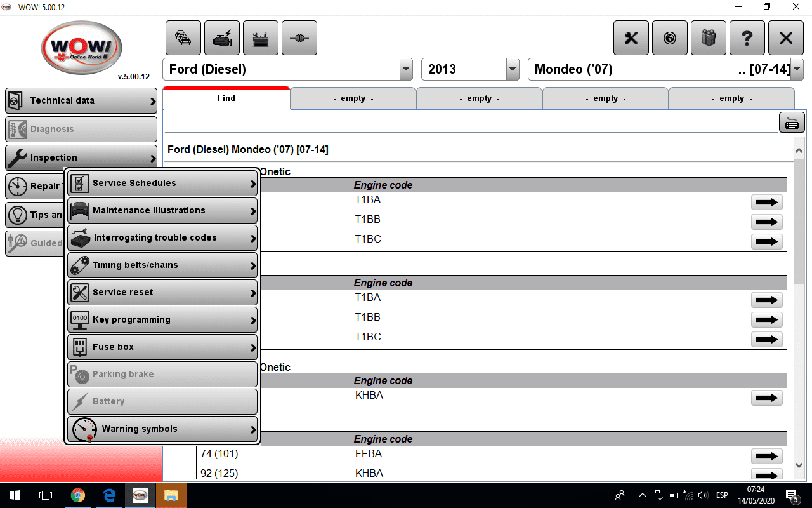Open the engine diagnostics toolbar icon
812x508 pixels.
pos(221,38)
